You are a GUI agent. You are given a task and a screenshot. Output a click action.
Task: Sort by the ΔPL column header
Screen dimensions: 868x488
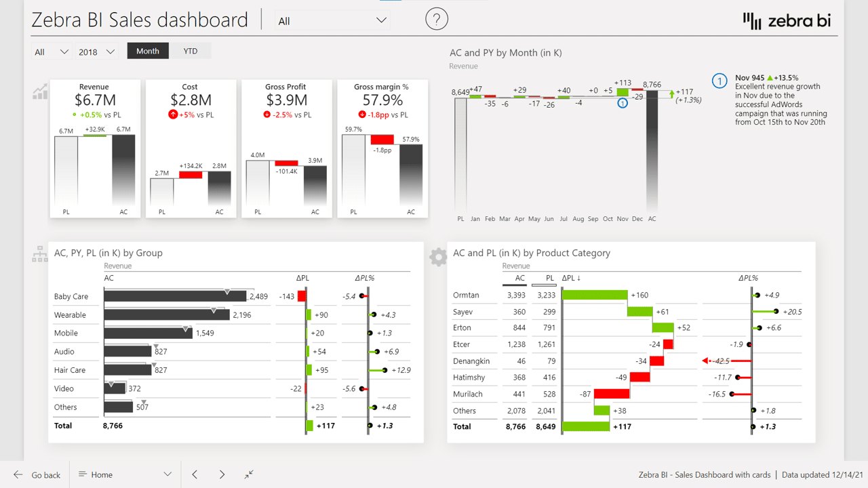572,278
